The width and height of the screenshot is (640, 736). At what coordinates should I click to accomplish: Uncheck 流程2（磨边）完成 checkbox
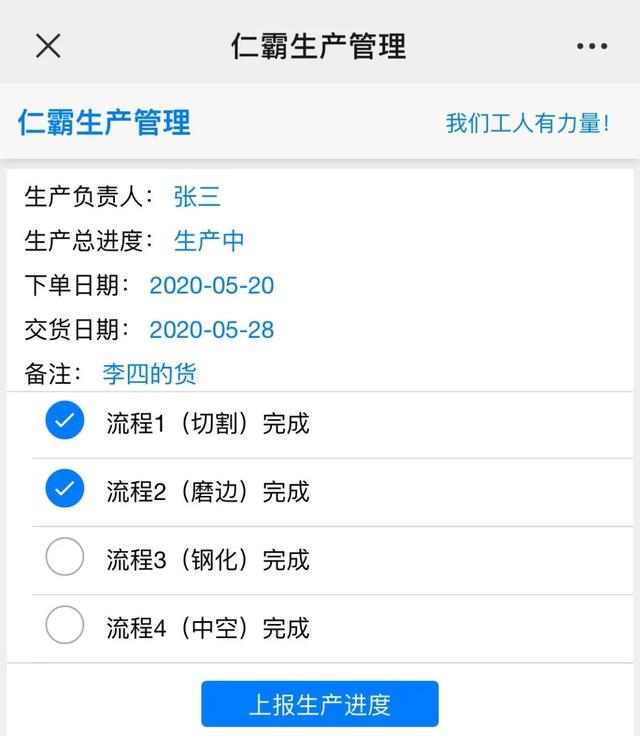(x=65, y=488)
